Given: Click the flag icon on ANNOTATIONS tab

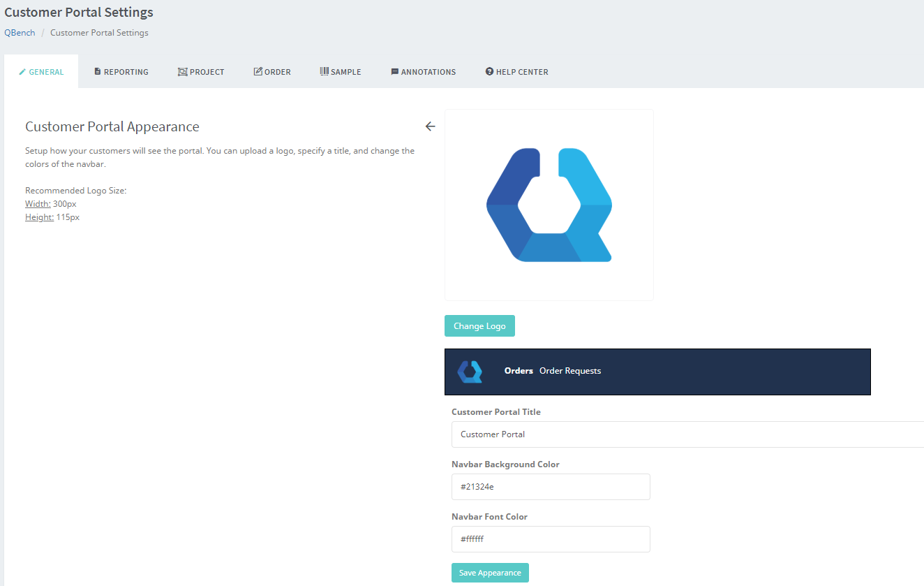Looking at the screenshot, I should pyautogui.click(x=395, y=71).
